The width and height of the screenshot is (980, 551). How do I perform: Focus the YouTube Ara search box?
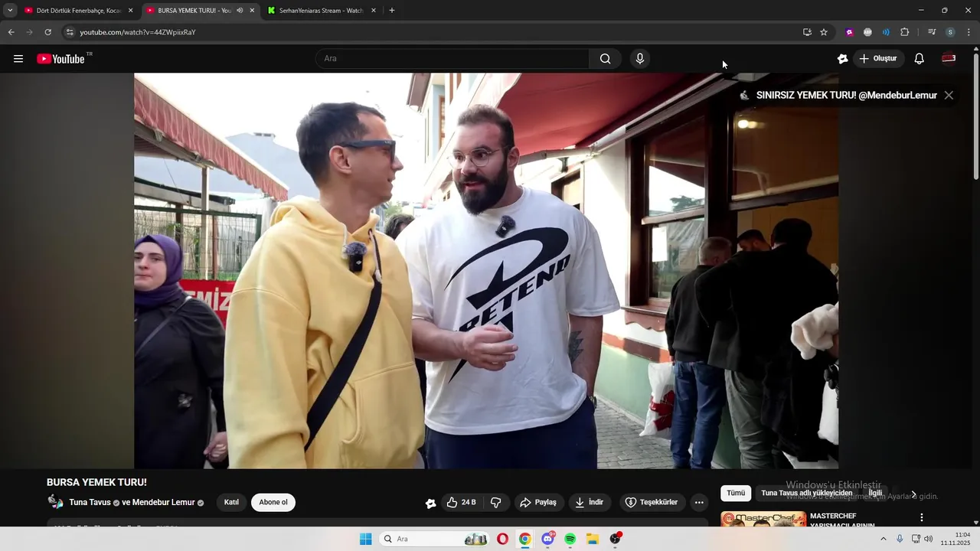[x=453, y=59]
